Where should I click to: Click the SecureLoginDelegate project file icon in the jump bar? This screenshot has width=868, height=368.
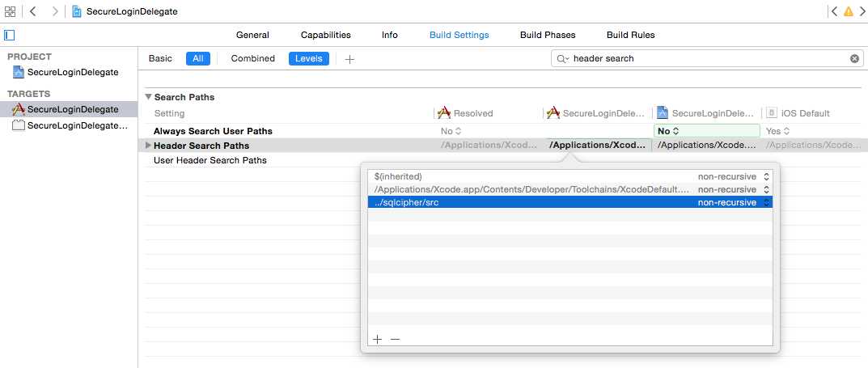click(77, 11)
